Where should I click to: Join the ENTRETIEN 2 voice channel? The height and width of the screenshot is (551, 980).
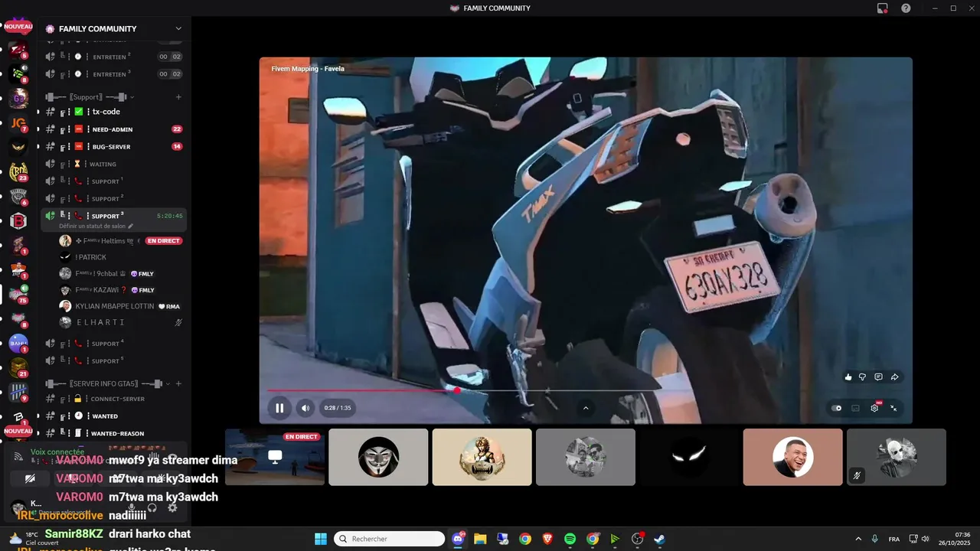[114, 57]
